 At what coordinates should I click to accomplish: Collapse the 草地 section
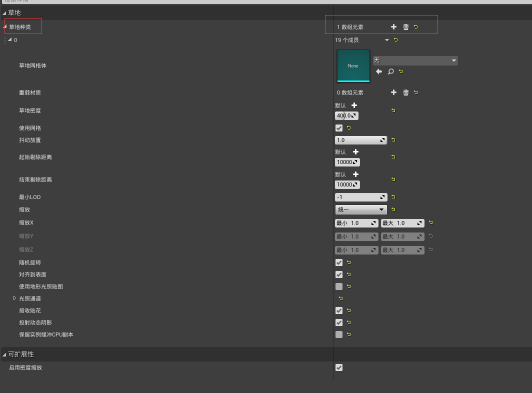(x=4, y=13)
